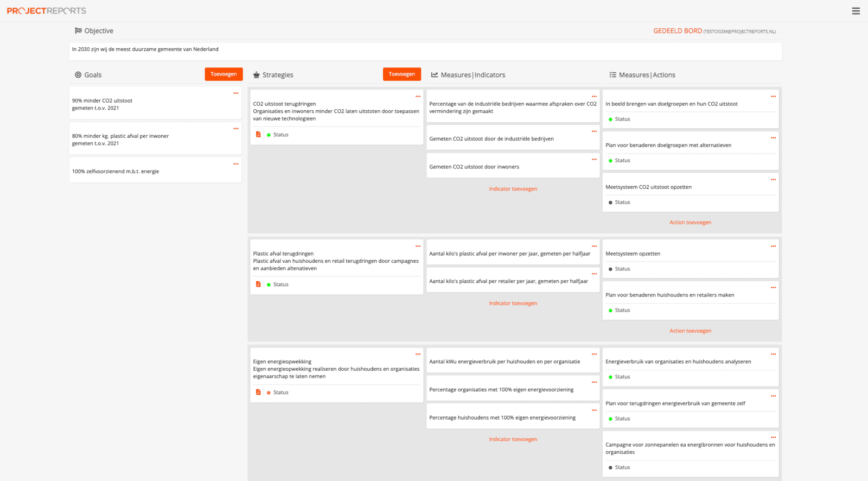Open options for Plan terugdringen energieverbruik gemeente
The height and width of the screenshot is (481, 868).
(773, 396)
